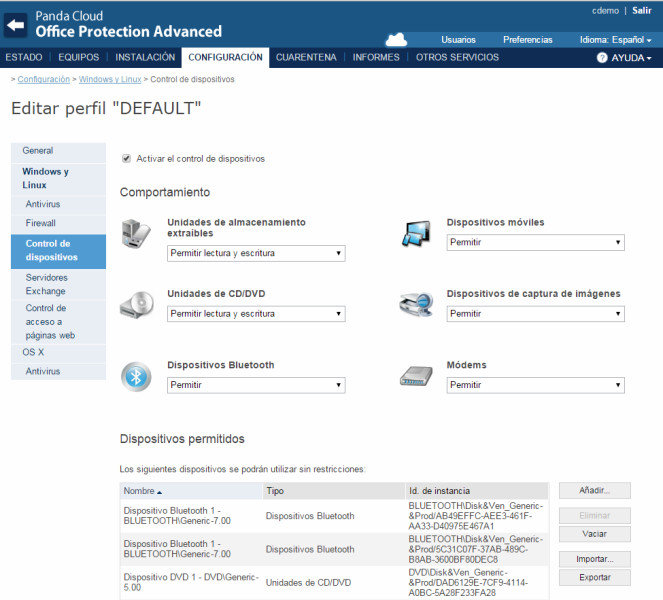This screenshot has width=663, height=600.
Task: Open Servidores Exchange in the sidebar
Action: tap(58, 285)
